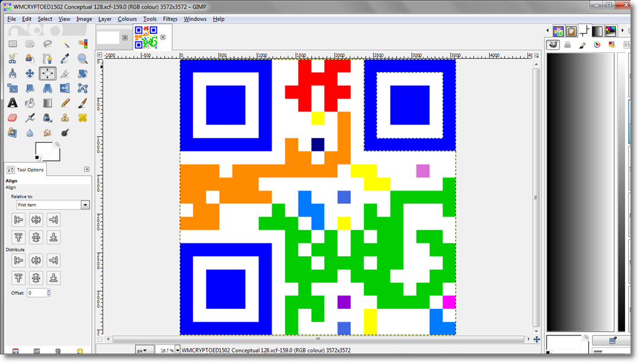
Task: Click the Offset input field
Action: pos(37,292)
